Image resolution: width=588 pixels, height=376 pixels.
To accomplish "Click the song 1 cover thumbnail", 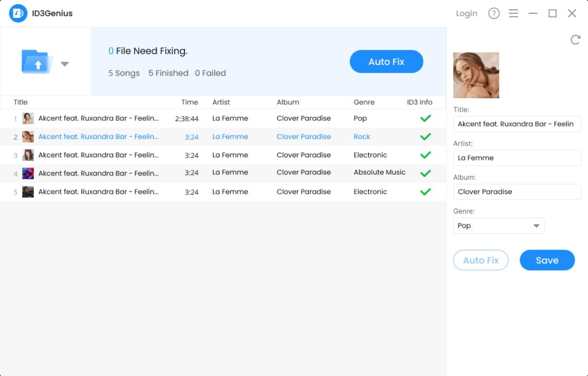I will point(28,118).
